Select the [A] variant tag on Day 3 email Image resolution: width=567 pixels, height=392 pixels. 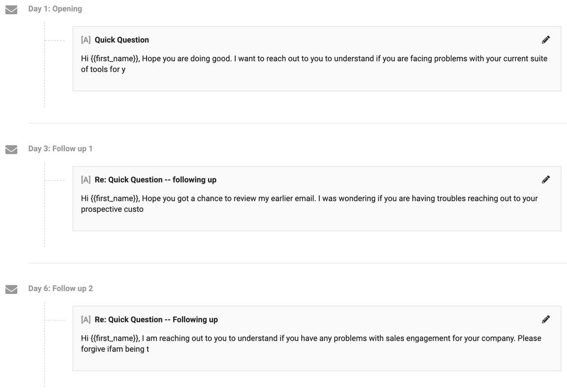coord(86,180)
